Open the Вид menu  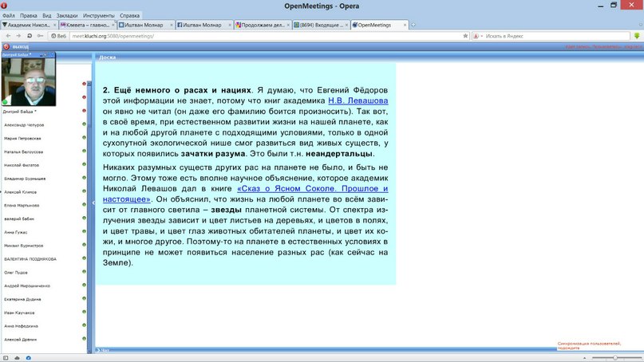pyautogui.click(x=47, y=16)
